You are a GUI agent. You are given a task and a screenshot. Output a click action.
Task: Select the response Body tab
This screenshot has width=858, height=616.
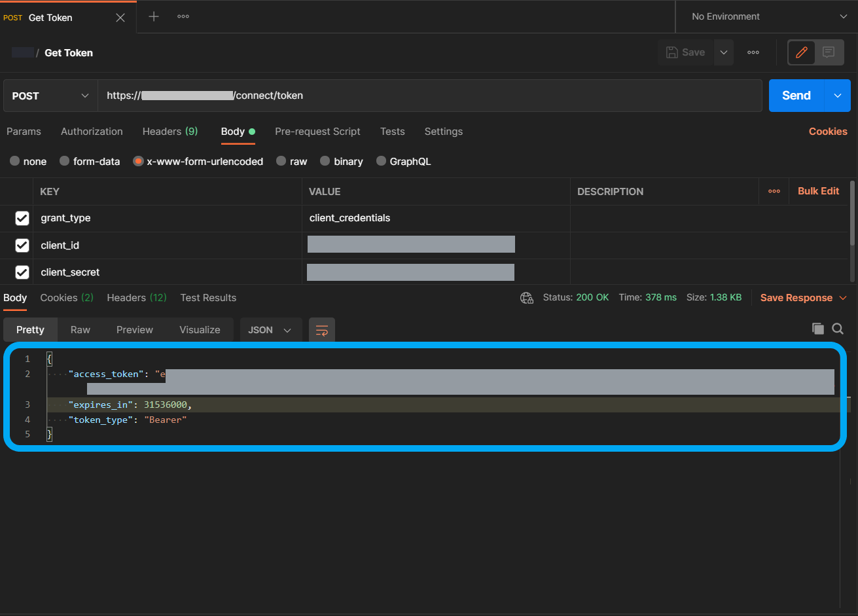point(15,298)
